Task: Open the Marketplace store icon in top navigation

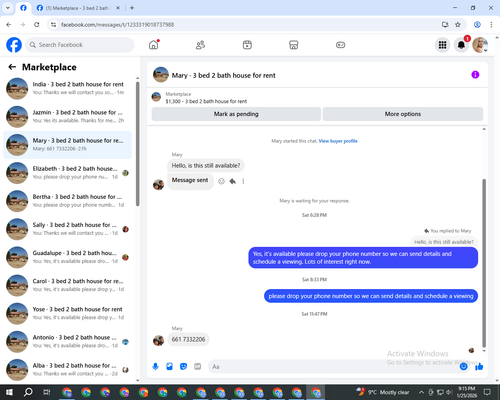Action: [294, 45]
